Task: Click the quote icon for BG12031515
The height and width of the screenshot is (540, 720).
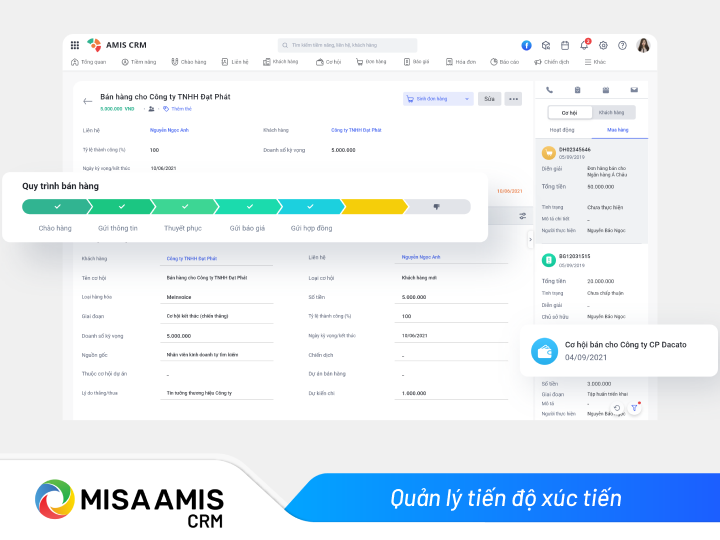Action: (x=548, y=260)
